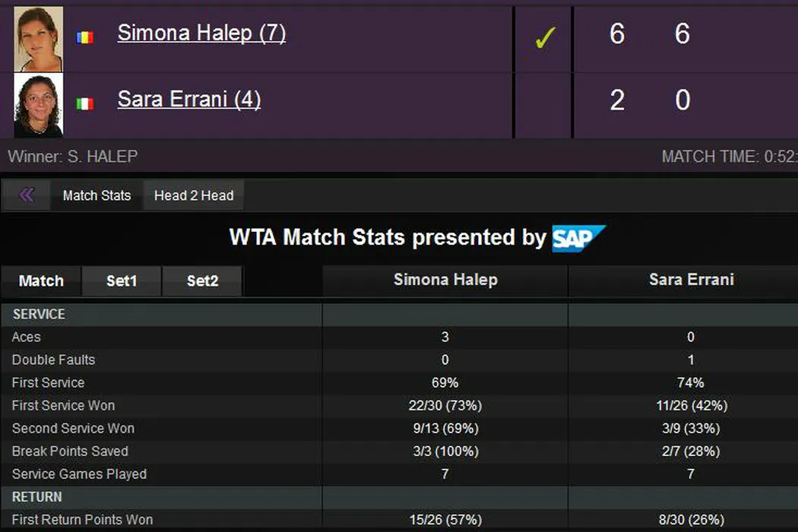Click the RETURN section header
The width and height of the screenshot is (798, 532).
point(37,497)
